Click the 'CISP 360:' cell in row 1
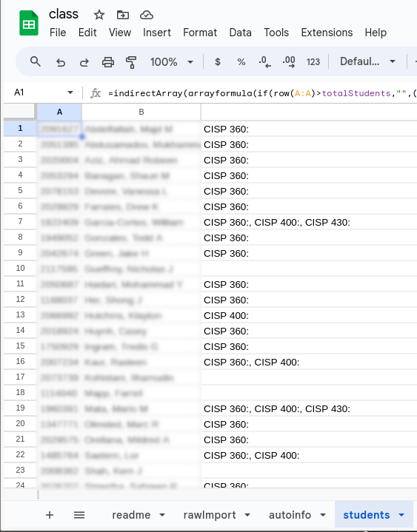Viewport: 417px width, 532px height. coord(309,129)
